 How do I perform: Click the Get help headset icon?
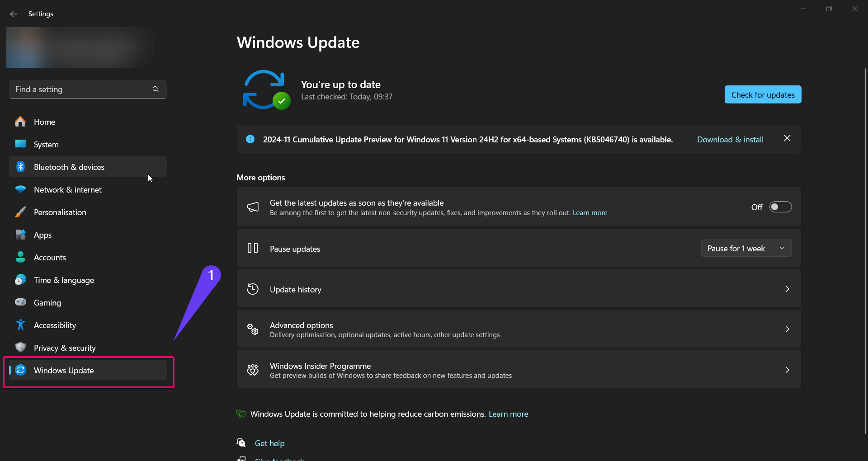(241, 442)
